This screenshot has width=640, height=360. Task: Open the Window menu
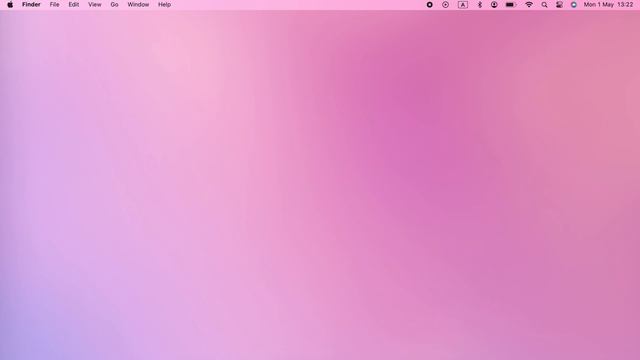(138, 5)
